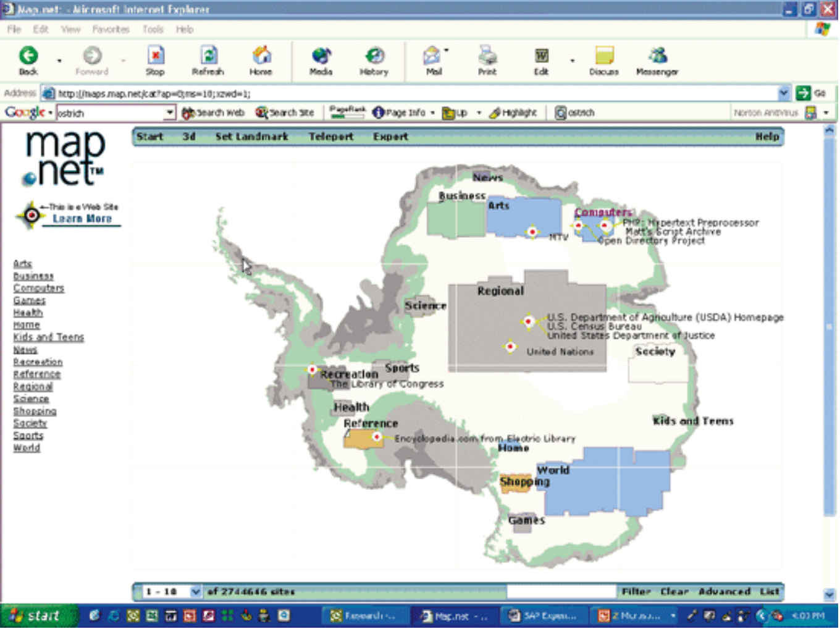Click the United Nations site marker
840x629 pixels.
[x=510, y=347]
